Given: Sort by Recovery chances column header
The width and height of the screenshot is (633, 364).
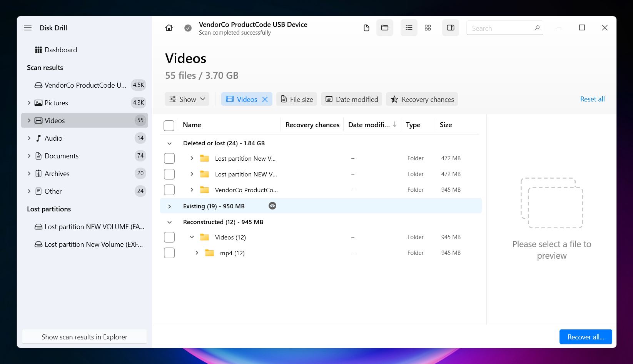Looking at the screenshot, I should (312, 125).
